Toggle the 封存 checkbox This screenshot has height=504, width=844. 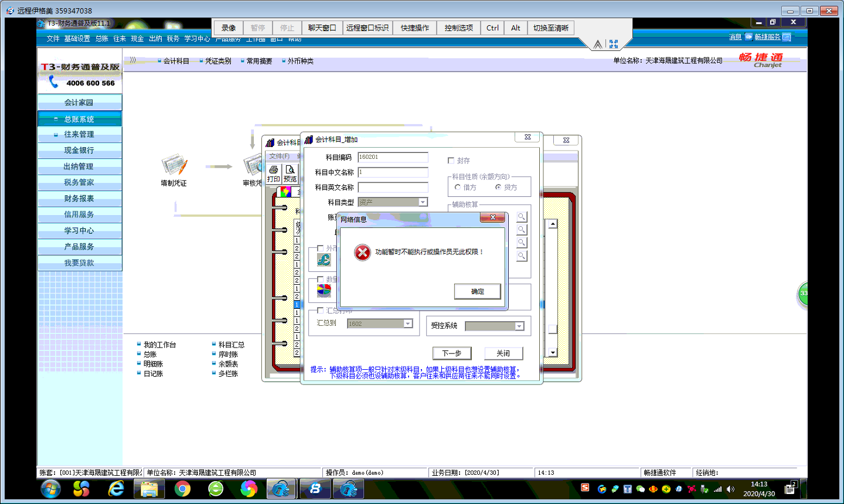tap(451, 160)
